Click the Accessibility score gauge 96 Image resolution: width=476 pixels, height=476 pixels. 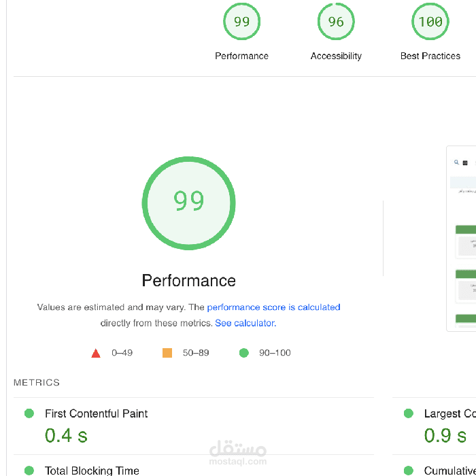tap(336, 21)
